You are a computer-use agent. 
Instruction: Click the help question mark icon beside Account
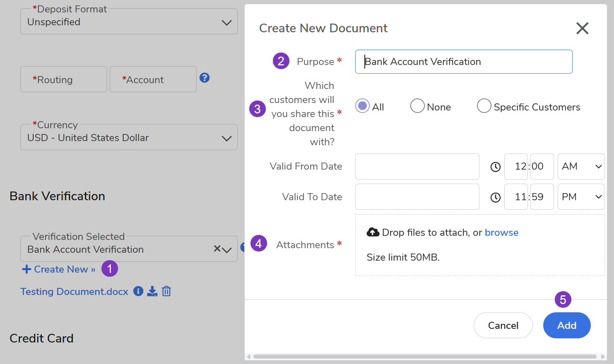205,78
